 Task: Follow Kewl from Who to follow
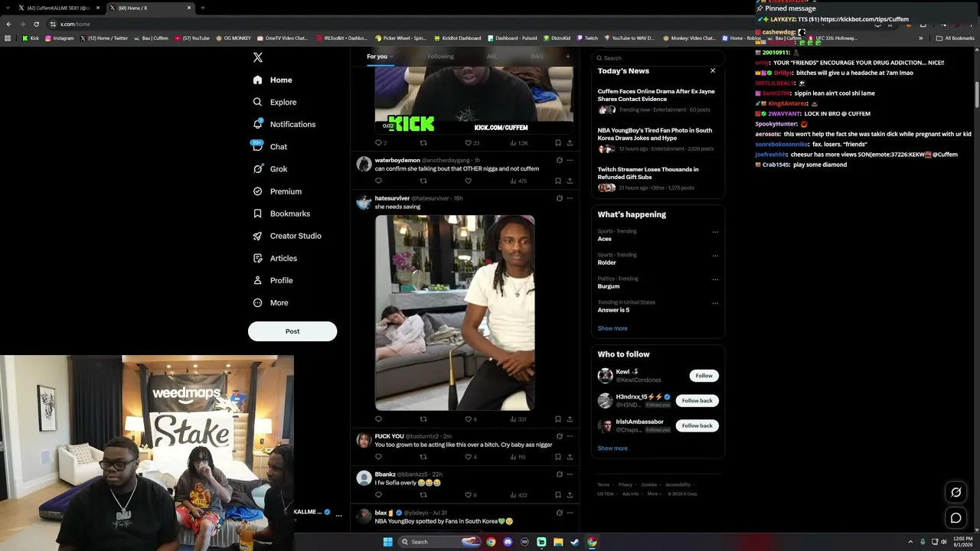[704, 376]
